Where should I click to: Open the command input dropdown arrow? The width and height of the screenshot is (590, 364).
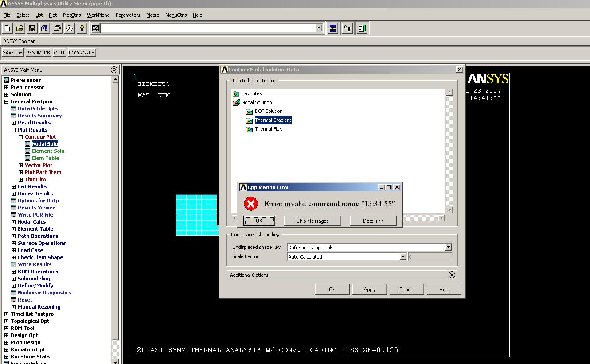click(x=319, y=28)
